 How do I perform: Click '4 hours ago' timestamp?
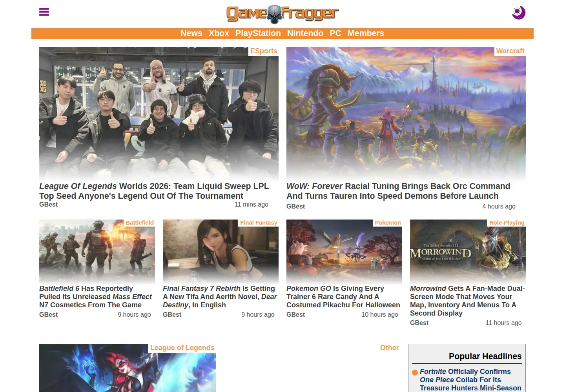coord(499,207)
